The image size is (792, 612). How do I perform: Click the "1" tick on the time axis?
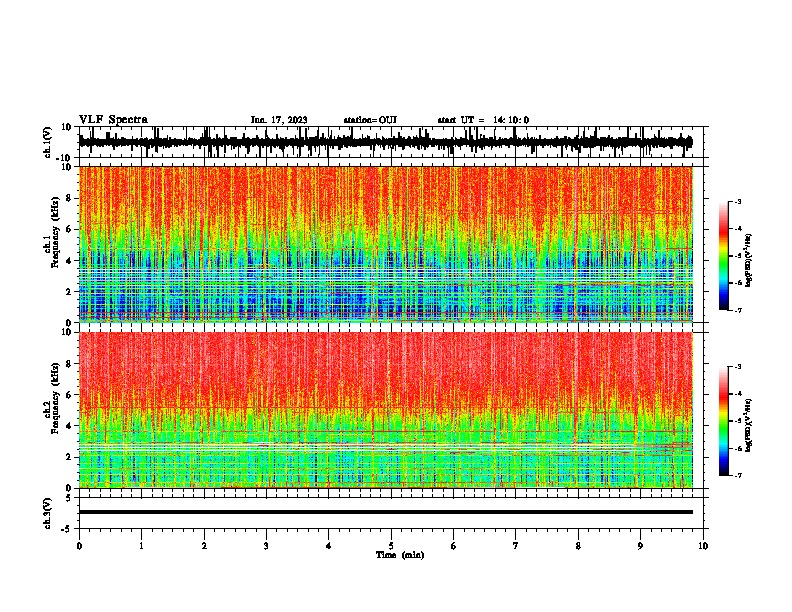[x=141, y=546]
